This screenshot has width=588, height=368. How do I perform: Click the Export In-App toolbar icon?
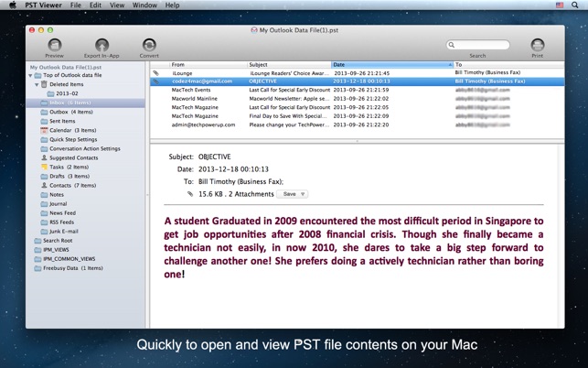[x=102, y=45]
